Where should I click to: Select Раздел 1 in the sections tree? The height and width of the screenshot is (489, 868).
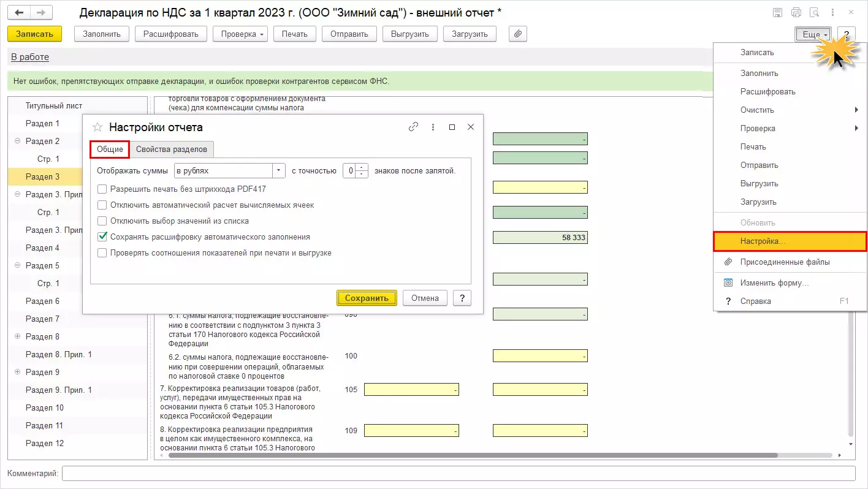pyautogui.click(x=43, y=124)
